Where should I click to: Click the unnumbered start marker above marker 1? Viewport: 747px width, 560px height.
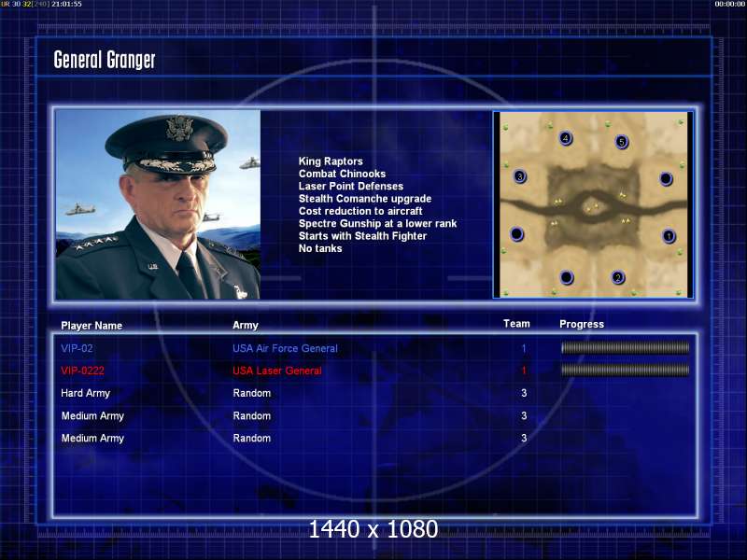click(x=666, y=179)
